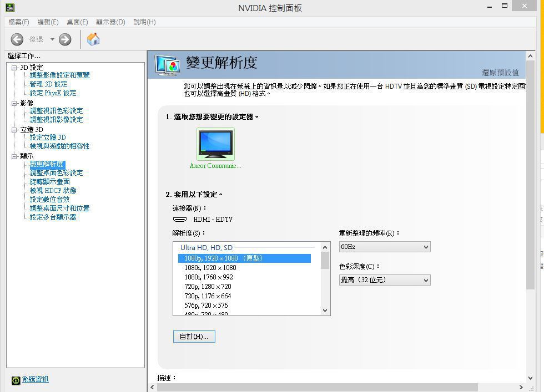Open the 系統資訊 link
Viewport: 544px width, 392px height.
pyautogui.click(x=36, y=379)
